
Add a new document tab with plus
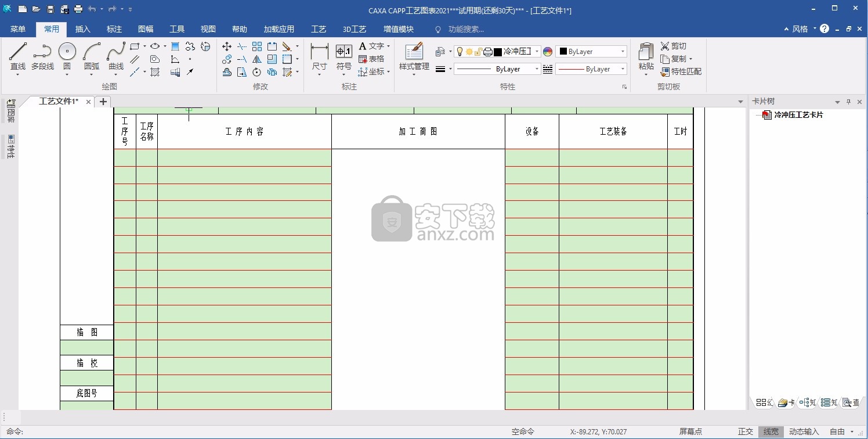[103, 102]
